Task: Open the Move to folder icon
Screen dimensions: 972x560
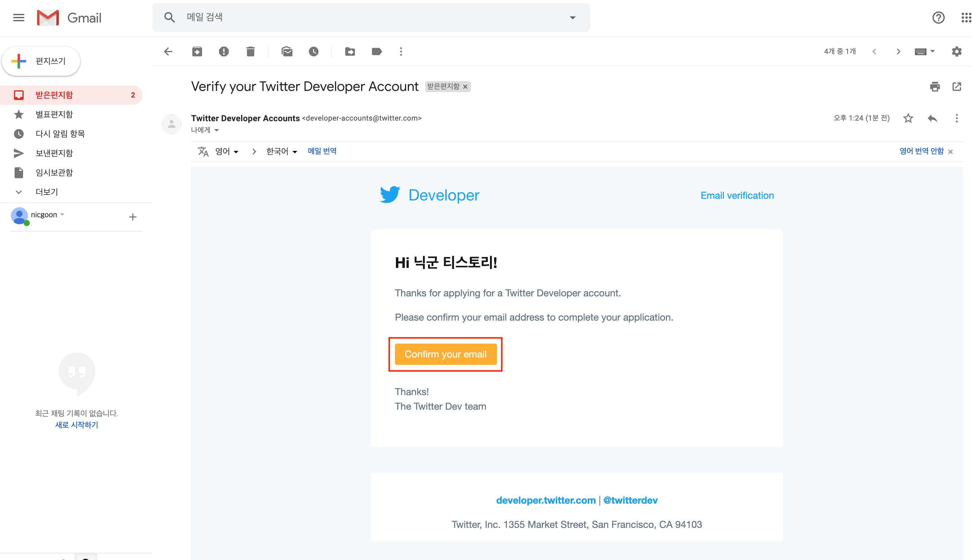Action: 350,52
